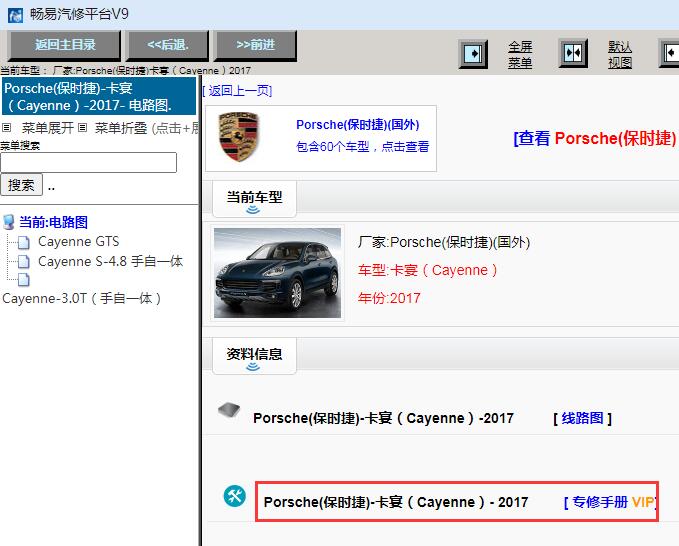Click the 当前:电路图 root node icon
This screenshot has height=546, width=679.
(x=9, y=222)
